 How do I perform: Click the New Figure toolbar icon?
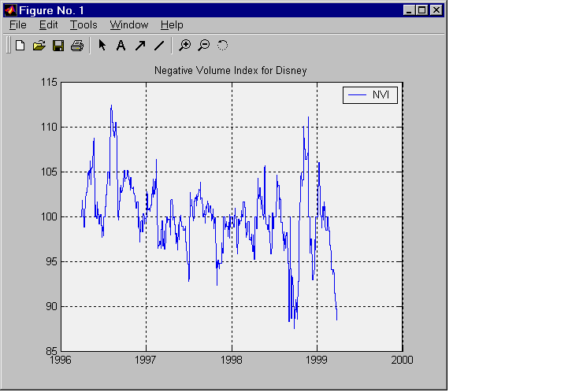20,46
